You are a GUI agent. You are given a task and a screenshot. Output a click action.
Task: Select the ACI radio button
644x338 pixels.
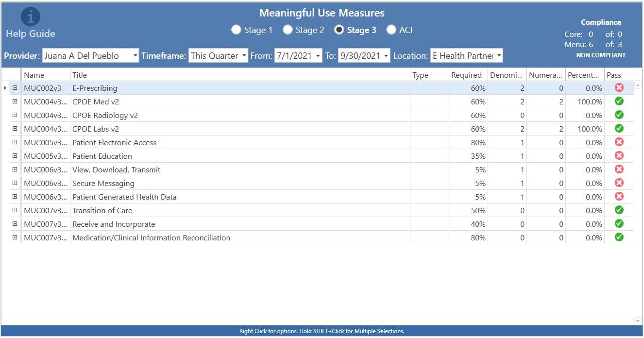(x=391, y=30)
